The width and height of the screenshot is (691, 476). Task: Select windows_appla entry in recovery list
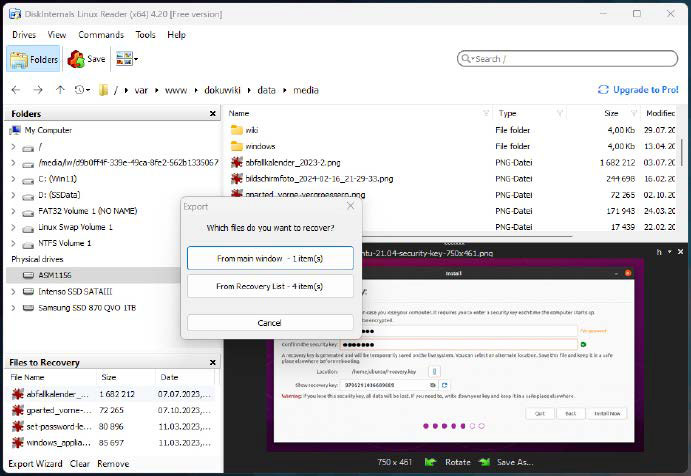point(112,443)
